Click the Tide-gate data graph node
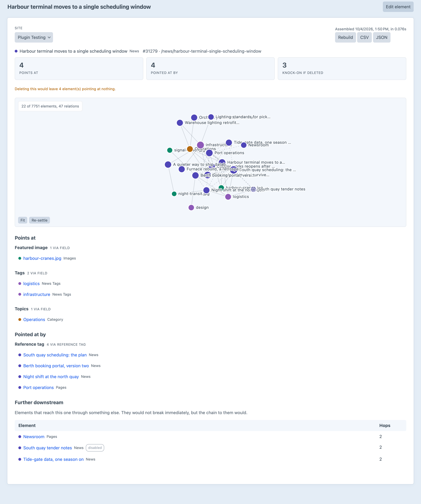Screen dimensions: 421x504 pos(229,143)
